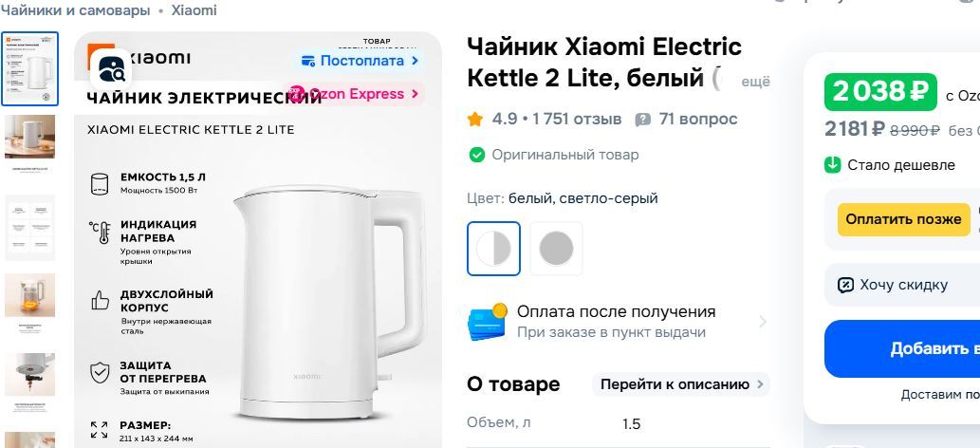Viewport: 980px width, 448px height.
Task: Open the Постоплата badge
Action: click(x=360, y=61)
